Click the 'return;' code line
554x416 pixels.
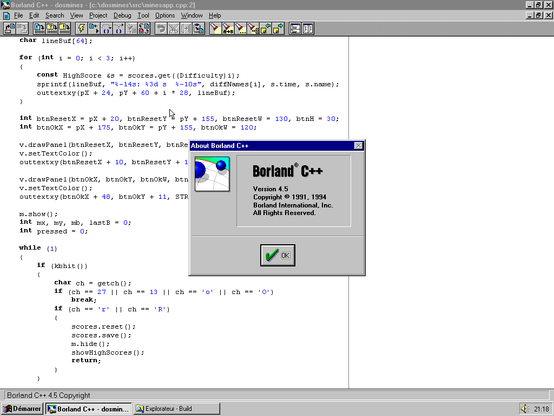[x=86, y=361]
